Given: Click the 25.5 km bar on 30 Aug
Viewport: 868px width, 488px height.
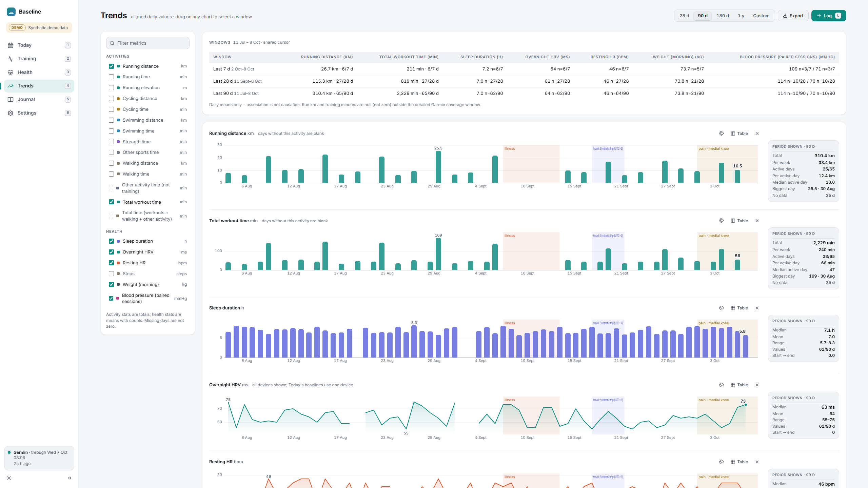Looking at the screenshot, I should (438, 167).
